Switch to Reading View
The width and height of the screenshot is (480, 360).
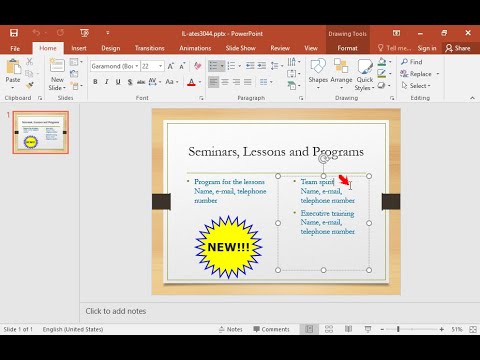[348, 329]
